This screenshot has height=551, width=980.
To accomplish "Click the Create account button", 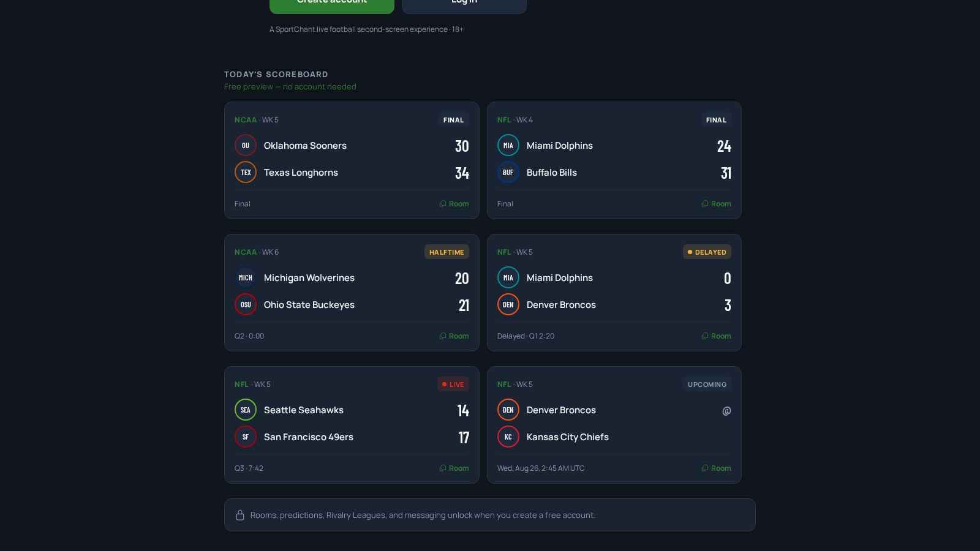I will point(332,3).
